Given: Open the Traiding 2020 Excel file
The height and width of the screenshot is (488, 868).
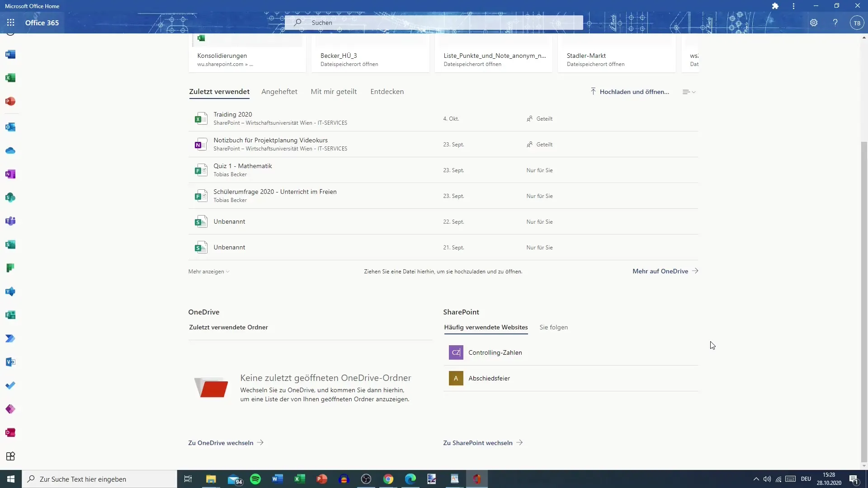Looking at the screenshot, I should point(443,118).
